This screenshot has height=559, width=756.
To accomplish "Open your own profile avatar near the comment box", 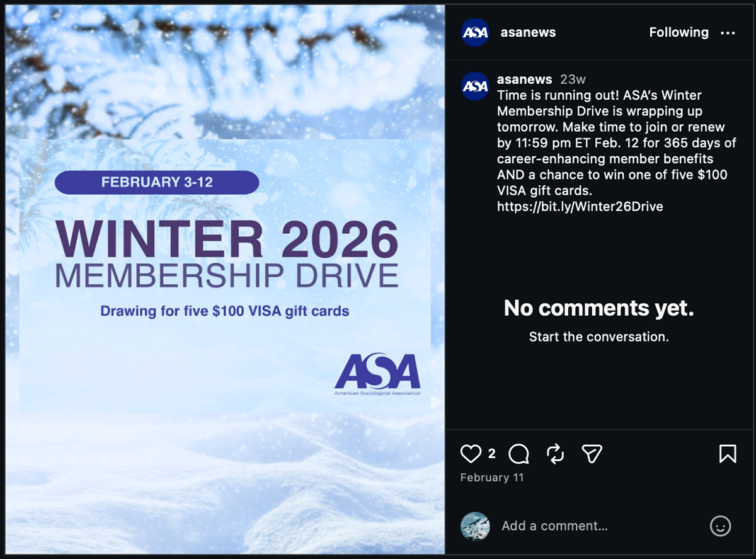I will click(x=475, y=526).
